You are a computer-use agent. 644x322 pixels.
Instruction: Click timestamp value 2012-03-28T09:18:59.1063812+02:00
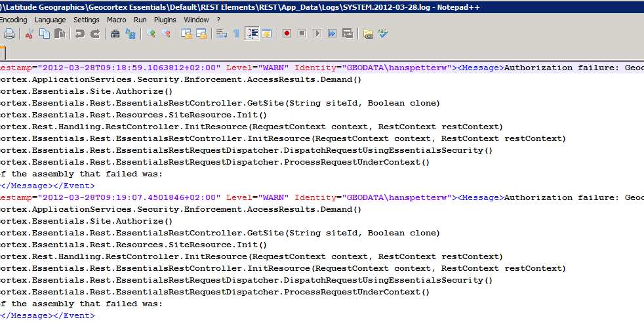pyautogui.click(x=129, y=68)
